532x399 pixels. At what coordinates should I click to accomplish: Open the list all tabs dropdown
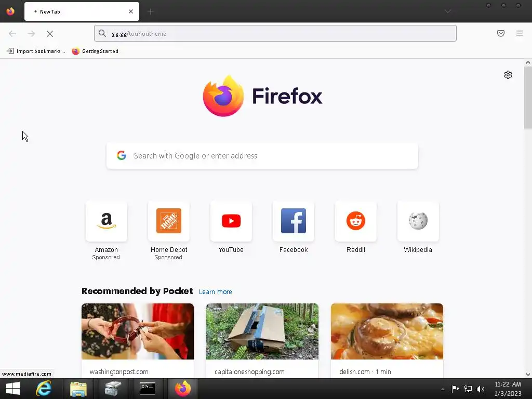pos(448,11)
